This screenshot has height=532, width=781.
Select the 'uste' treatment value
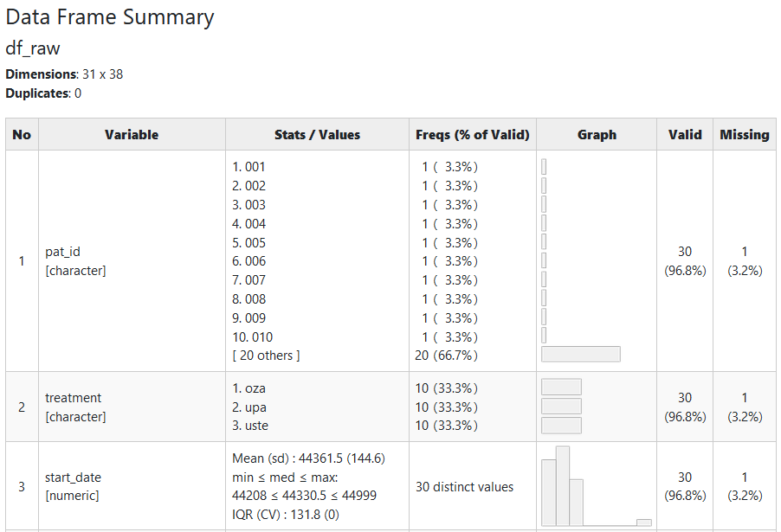pos(256,426)
